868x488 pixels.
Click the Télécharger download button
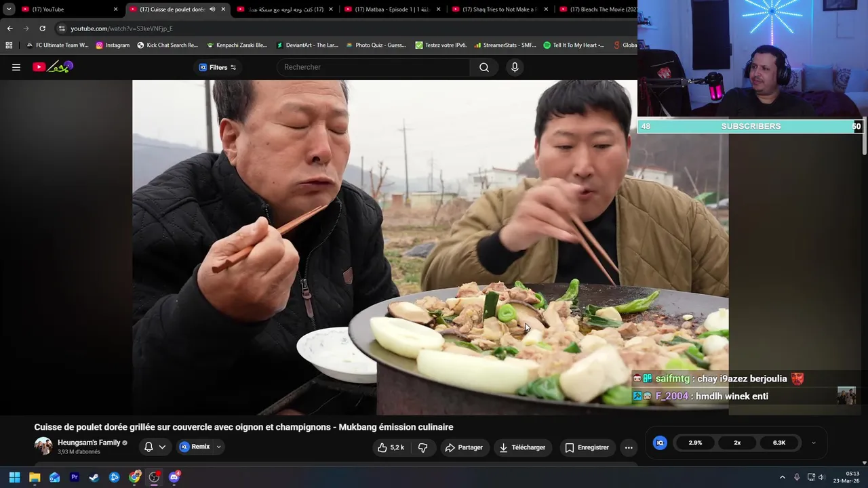point(522,447)
